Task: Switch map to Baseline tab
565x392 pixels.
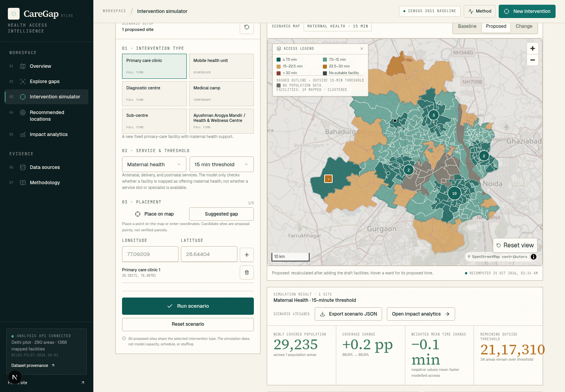Action: 467,26
